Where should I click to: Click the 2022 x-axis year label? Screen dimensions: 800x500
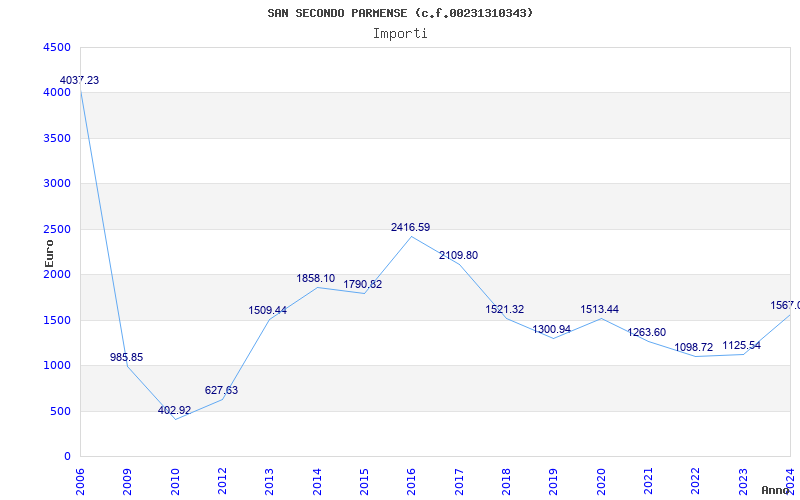[696, 482]
